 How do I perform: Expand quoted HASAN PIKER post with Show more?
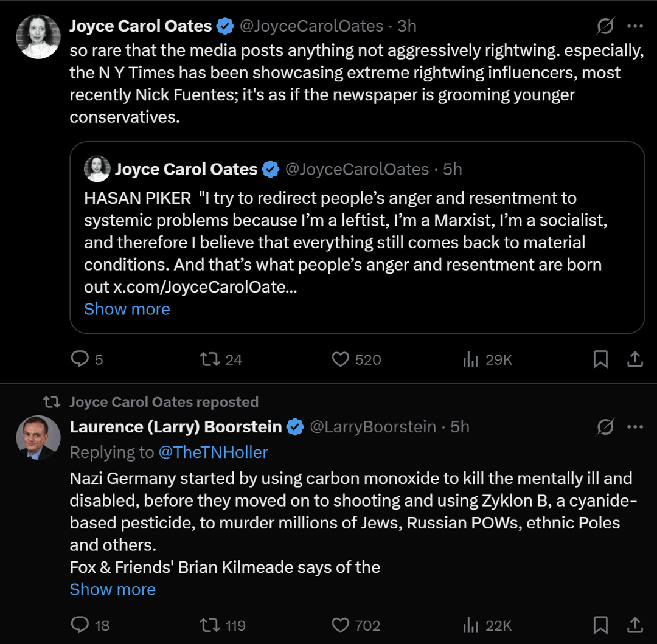tap(127, 309)
